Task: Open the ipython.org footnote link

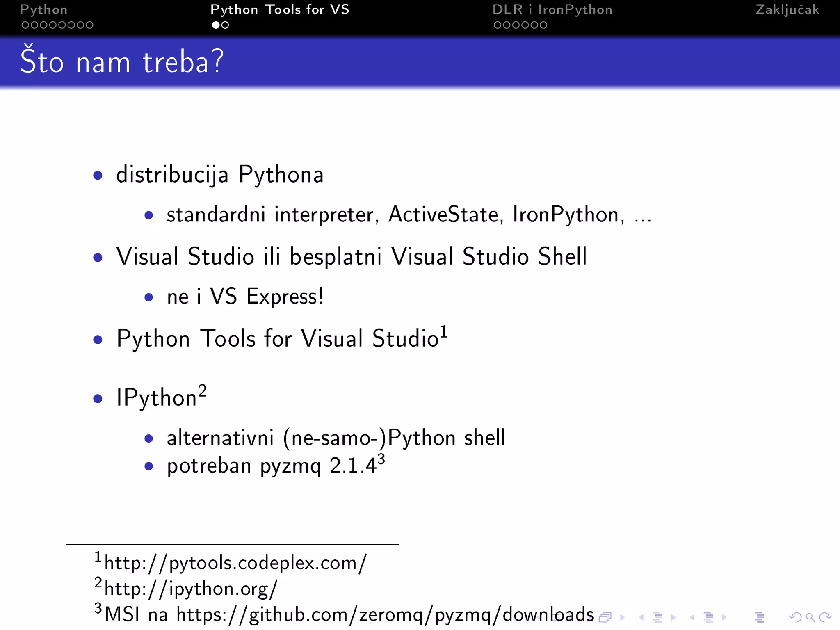Action: coord(191,589)
